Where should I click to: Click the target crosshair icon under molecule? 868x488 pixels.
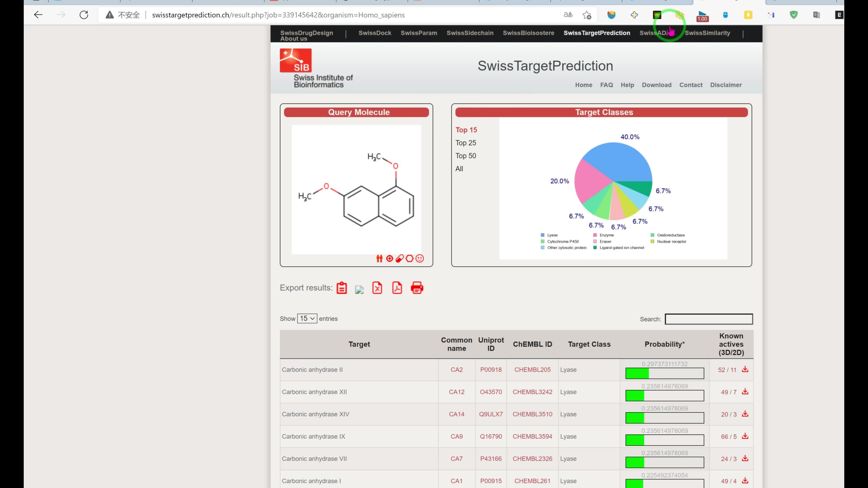[389, 258]
